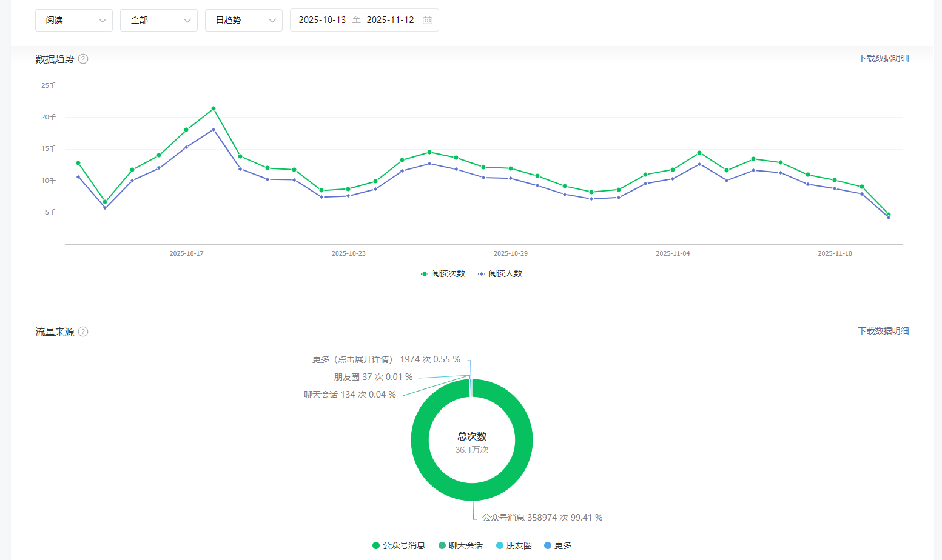
Task: Click the start date 2025-10-13 field
Action: 322,20
